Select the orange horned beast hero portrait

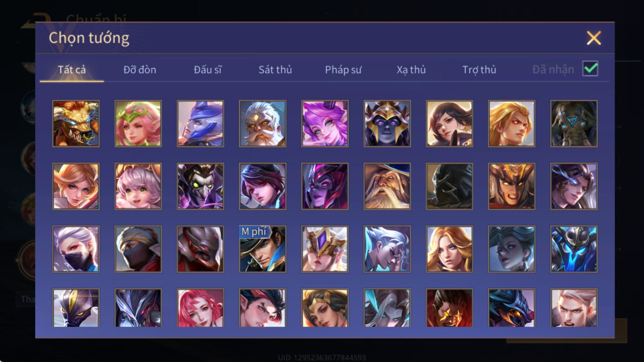click(76, 123)
